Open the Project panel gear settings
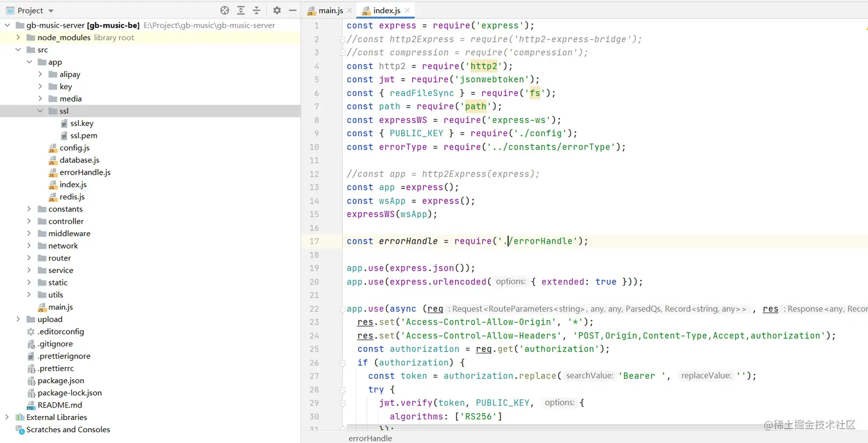This screenshot has width=868, height=443. point(277,10)
